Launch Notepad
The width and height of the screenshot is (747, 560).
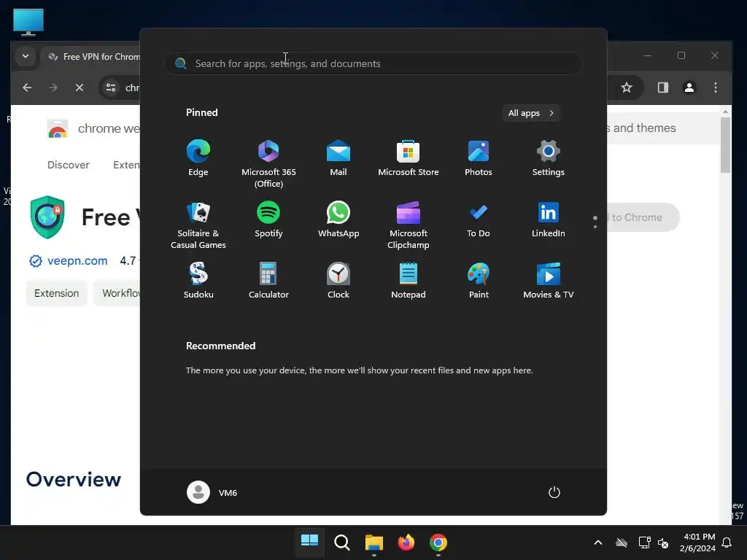point(409,281)
